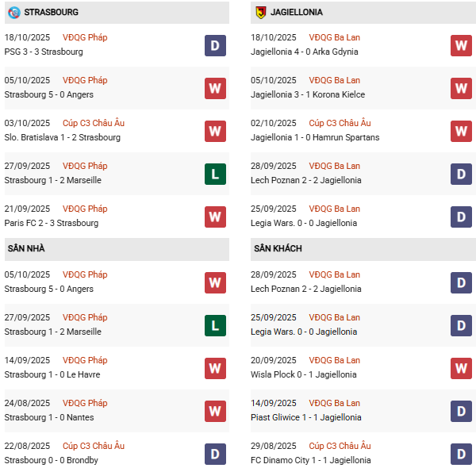The width and height of the screenshot is (476, 468).
Task: Click the STRASBOURG team name heading
Action: 51,13
